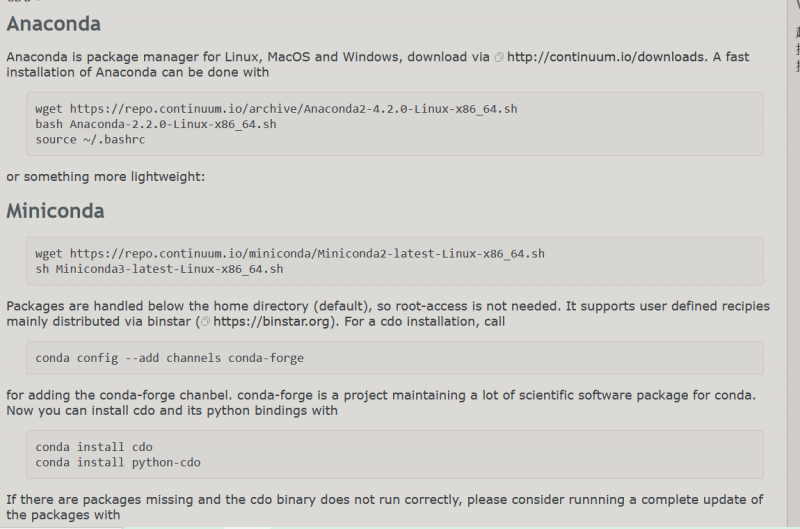Click the 'or something more lightweight' text
The image size is (800, 529).
coord(105,177)
